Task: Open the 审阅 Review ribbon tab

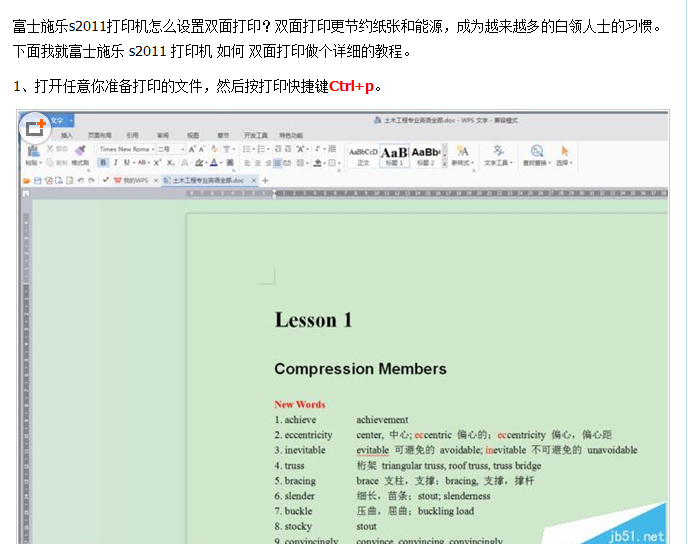Action: tap(163, 135)
